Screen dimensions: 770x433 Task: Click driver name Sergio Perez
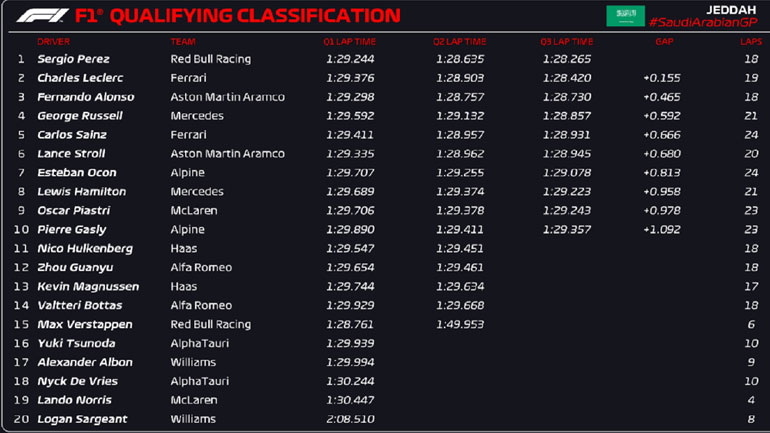click(72, 59)
